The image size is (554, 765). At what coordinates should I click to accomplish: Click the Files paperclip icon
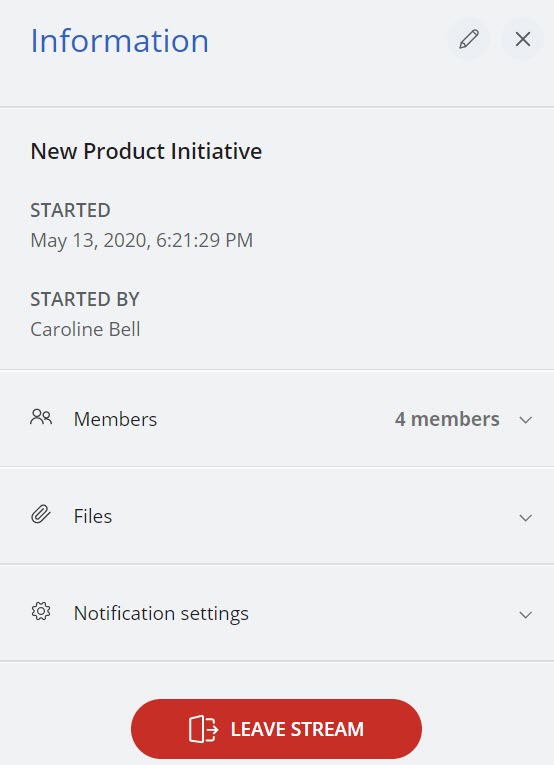tap(41, 515)
